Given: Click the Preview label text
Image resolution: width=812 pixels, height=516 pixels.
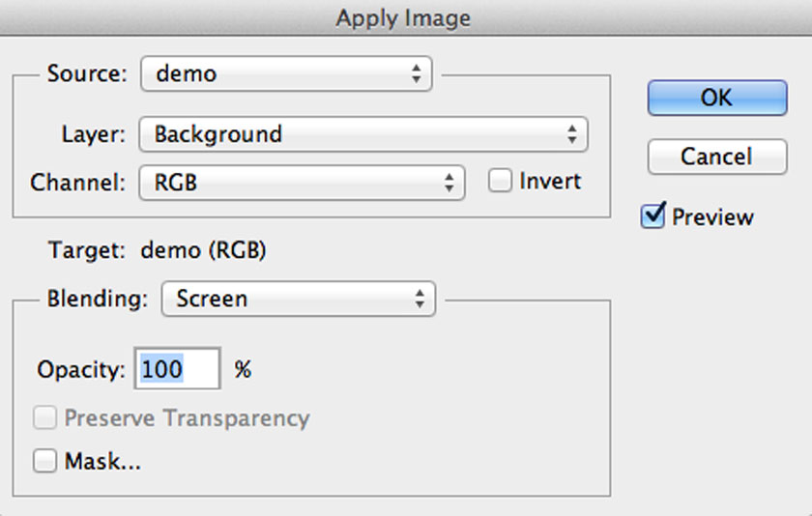Looking at the screenshot, I should (x=712, y=217).
